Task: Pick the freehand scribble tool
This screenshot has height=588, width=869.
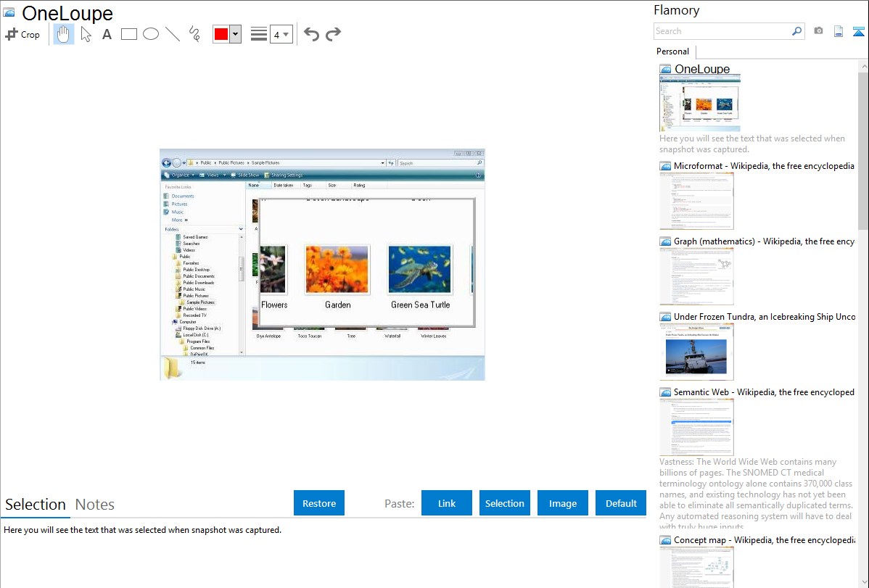Action: (x=194, y=34)
